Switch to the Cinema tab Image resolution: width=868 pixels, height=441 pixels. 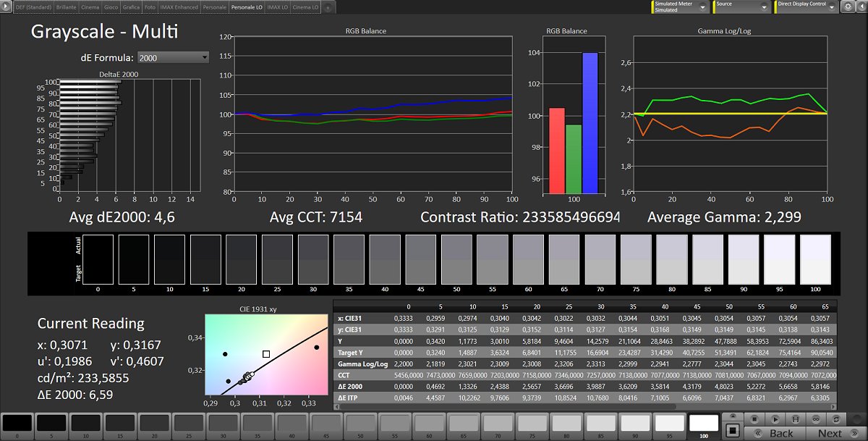tap(90, 7)
